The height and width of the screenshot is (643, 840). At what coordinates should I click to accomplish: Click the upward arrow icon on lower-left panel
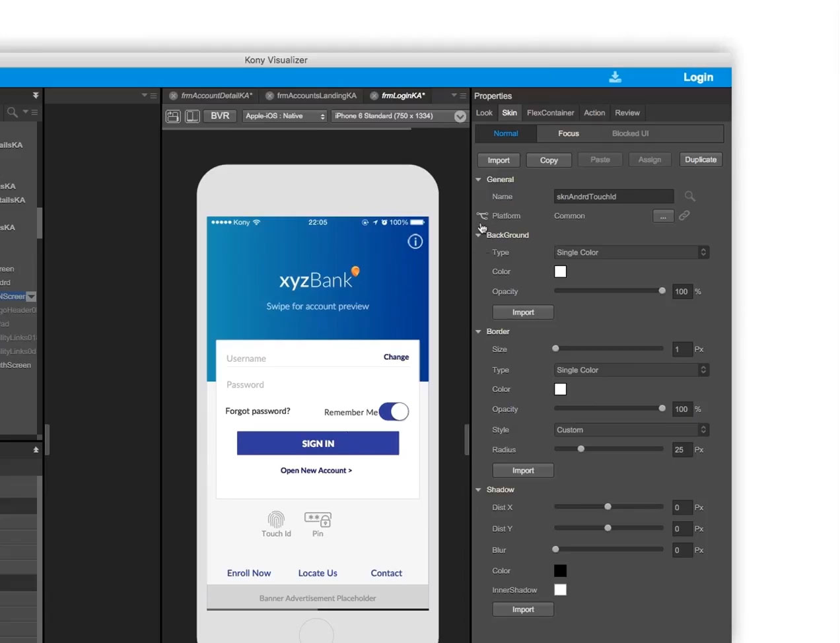(36, 450)
